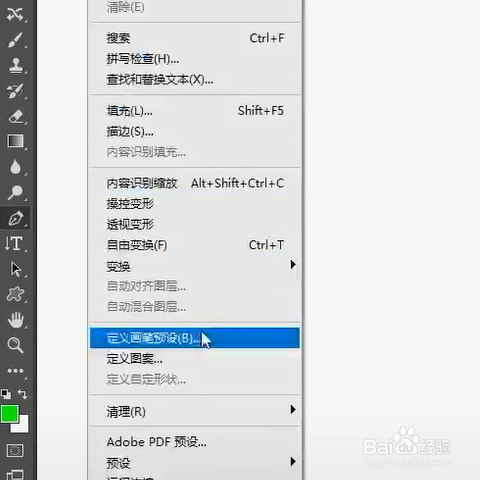Screen dimensions: 480x480
Task: Select 定义画笔预设(B)... menu item
Action: click(x=195, y=338)
